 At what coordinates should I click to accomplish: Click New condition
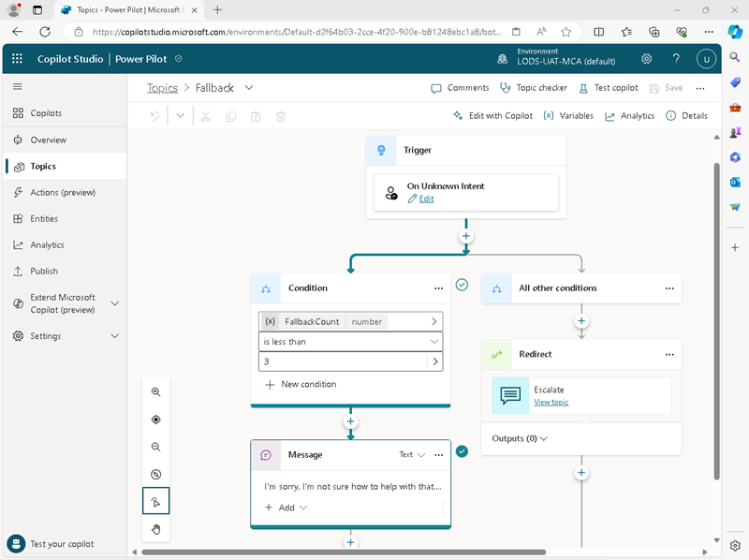coord(301,384)
